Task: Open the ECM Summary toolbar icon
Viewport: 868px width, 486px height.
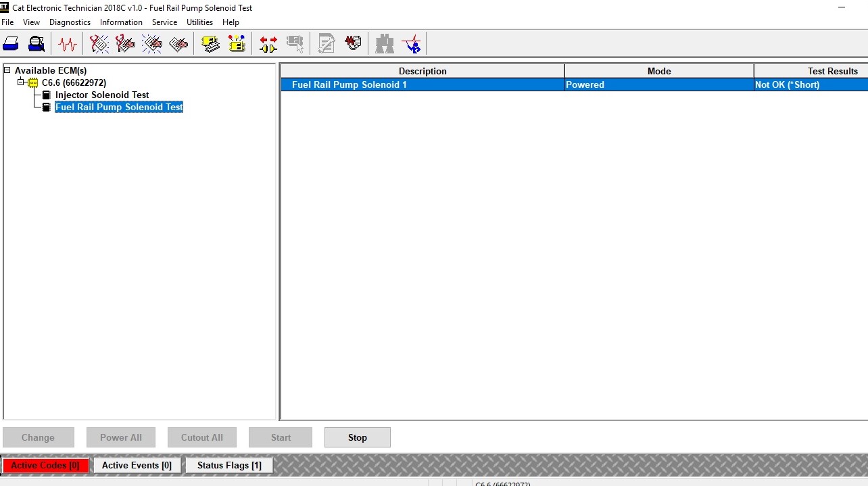Action: point(211,45)
